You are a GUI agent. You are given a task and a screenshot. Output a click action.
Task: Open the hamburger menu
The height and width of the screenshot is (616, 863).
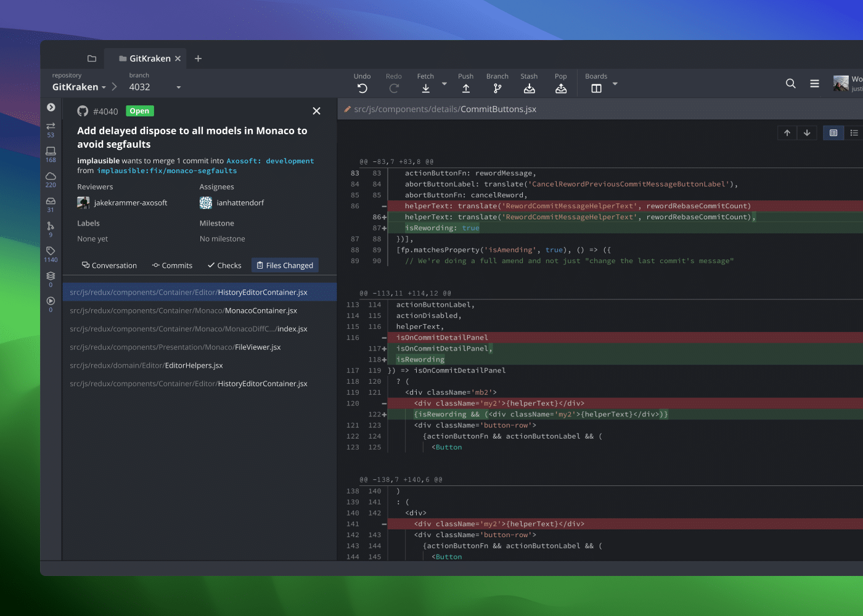tap(814, 83)
